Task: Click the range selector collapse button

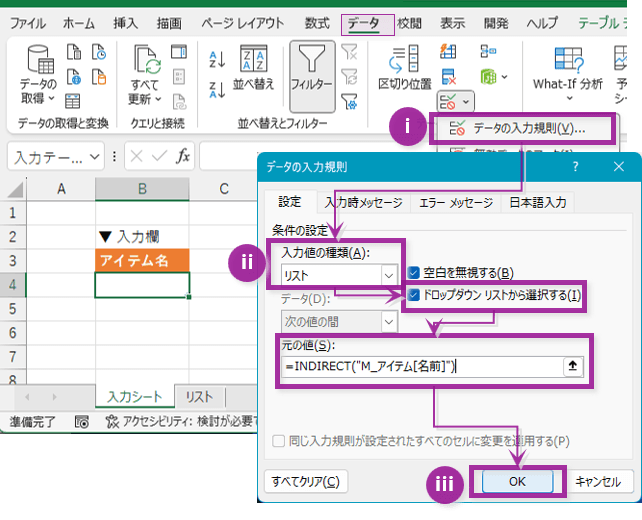Action: (573, 366)
